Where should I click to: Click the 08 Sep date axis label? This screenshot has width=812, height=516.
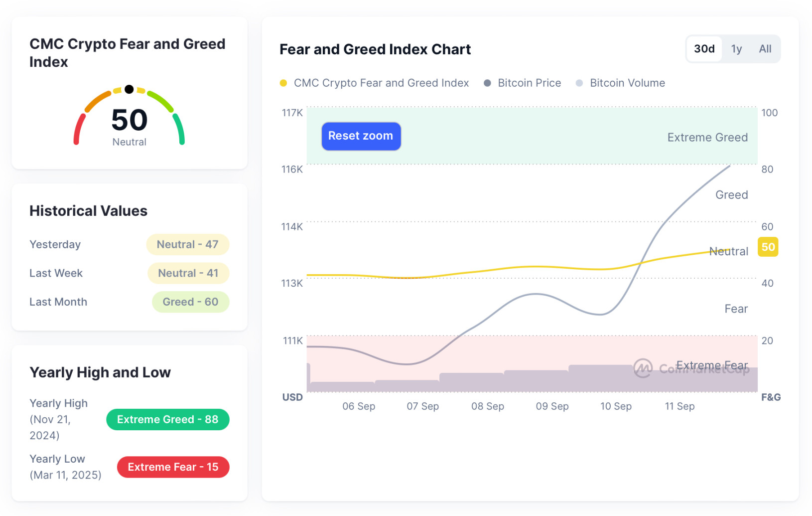point(487,406)
